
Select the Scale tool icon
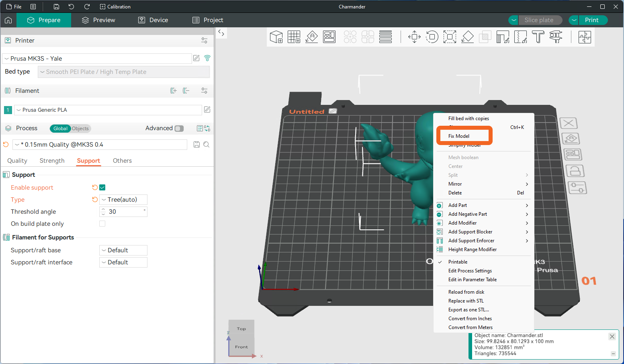[x=450, y=37]
